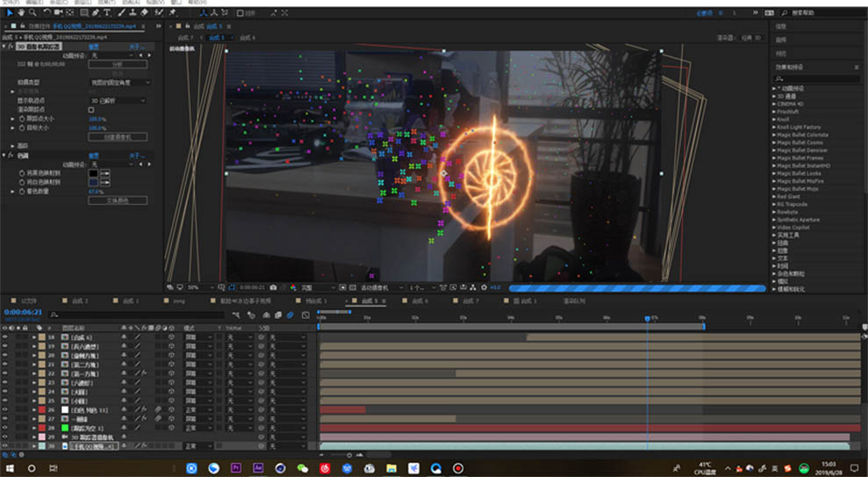Viewport: 868px width, 477px height.
Task: Open WeChat from the taskbar
Action: click(303, 468)
